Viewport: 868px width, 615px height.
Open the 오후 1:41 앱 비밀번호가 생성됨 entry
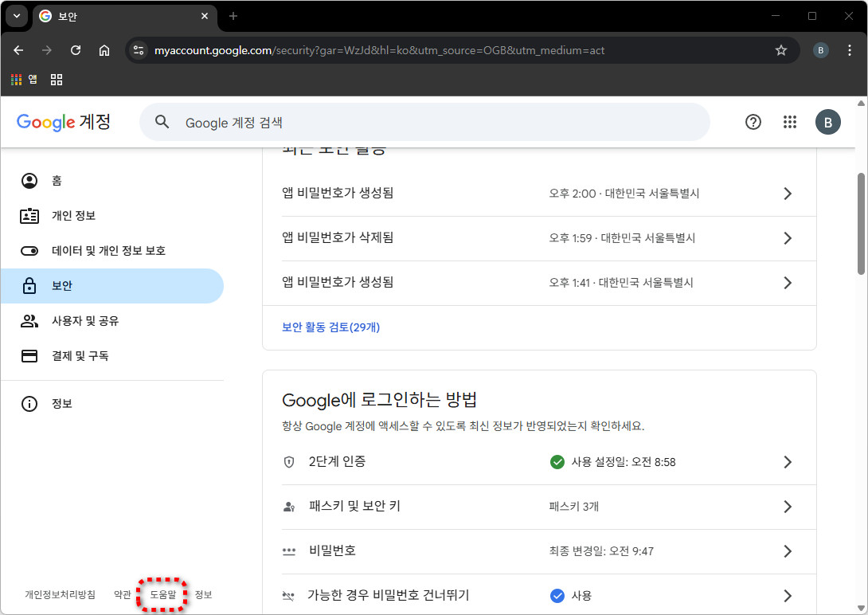(539, 283)
